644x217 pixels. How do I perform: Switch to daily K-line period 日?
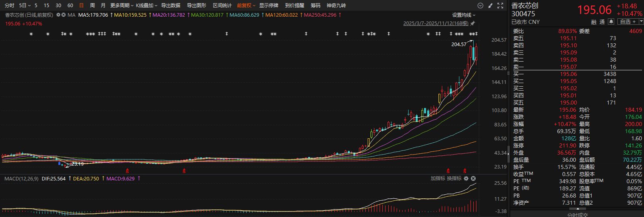(81, 6)
